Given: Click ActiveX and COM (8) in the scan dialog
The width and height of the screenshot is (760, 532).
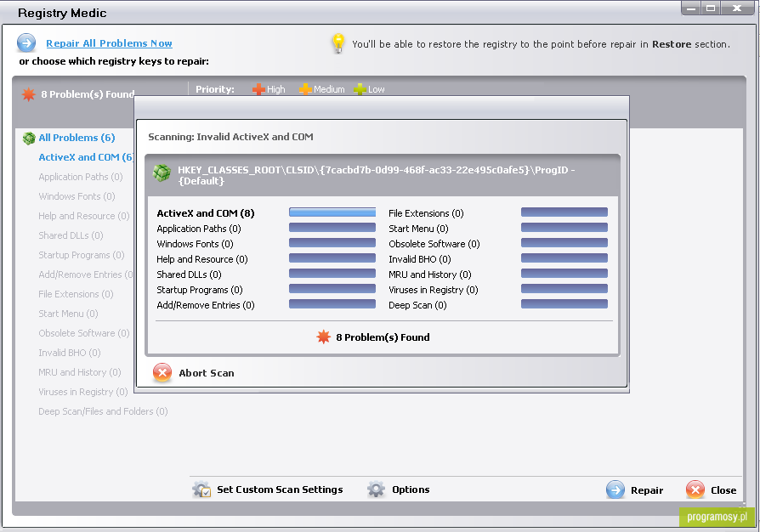Looking at the screenshot, I should coord(206,213).
